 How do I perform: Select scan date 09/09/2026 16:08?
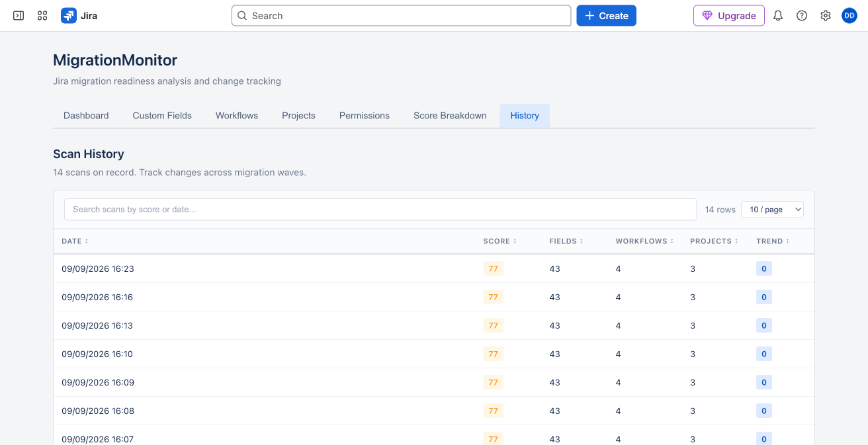[98, 411]
